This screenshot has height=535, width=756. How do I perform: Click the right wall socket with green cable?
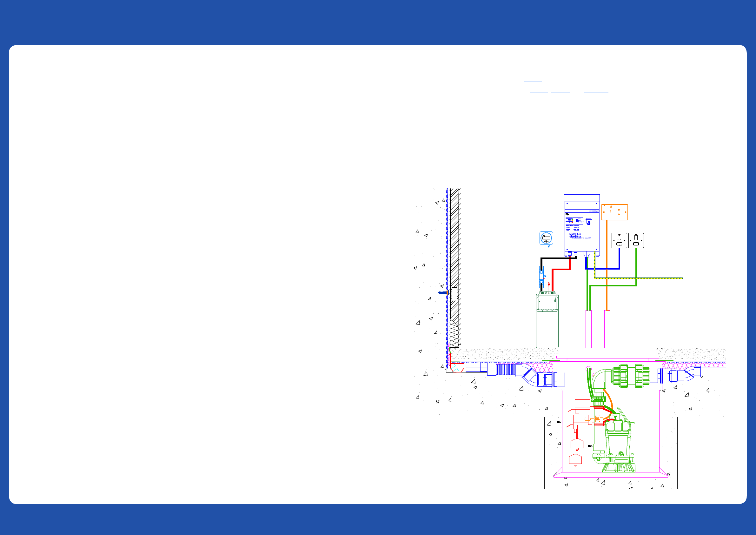(636, 240)
